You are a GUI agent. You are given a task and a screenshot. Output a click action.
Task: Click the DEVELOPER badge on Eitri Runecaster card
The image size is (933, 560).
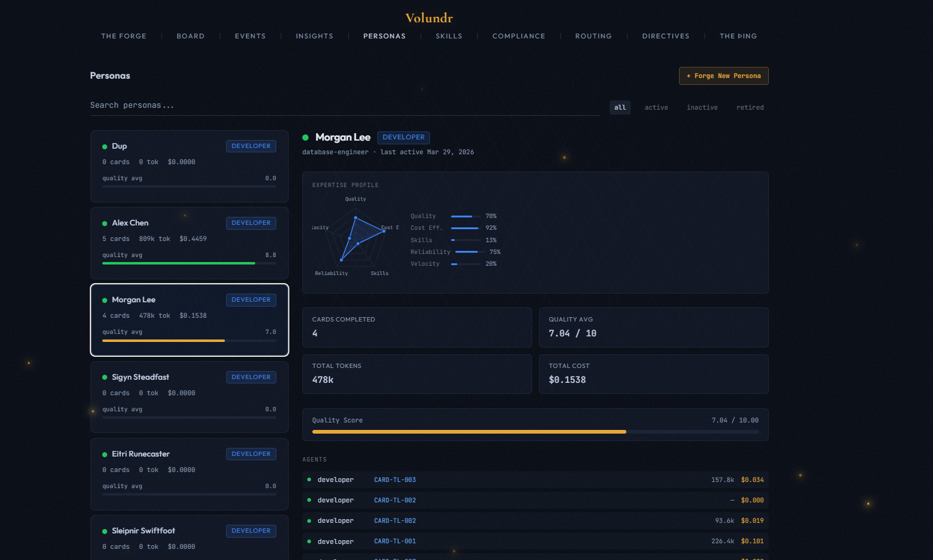point(251,454)
